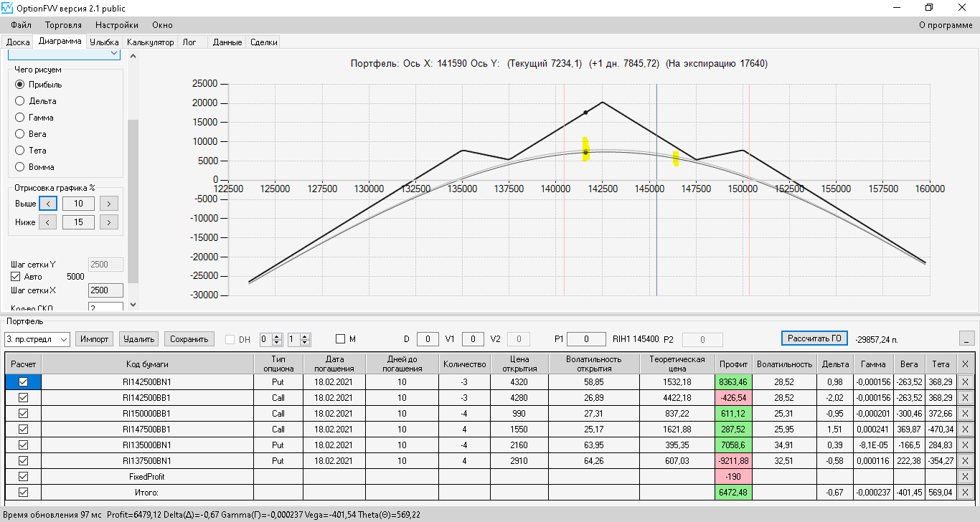Click the Сохранить button
Screen dimensions: 980x522
189,338
